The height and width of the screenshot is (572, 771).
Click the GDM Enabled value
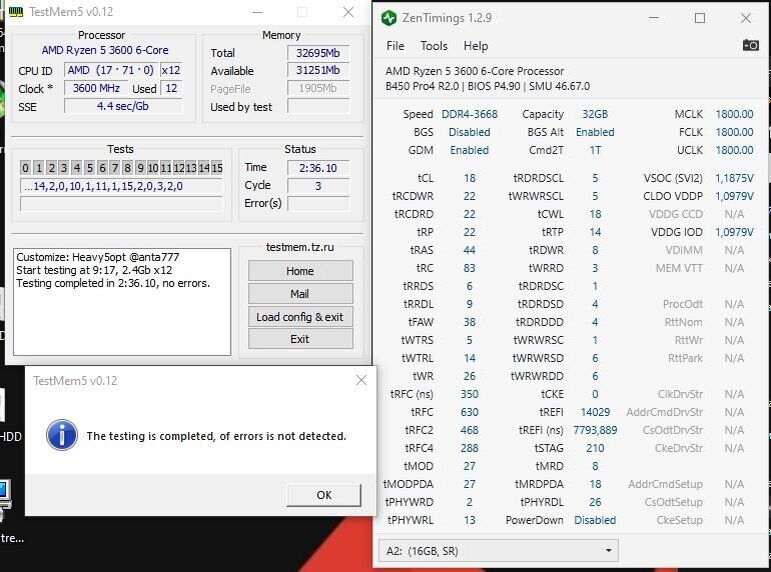click(470, 151)
